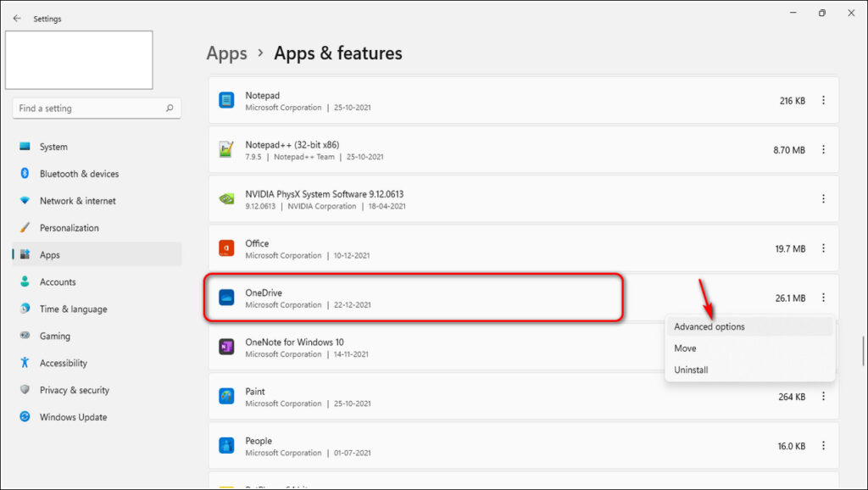Click the user profile box above search
This screenshot has width=868, height=490.
point(79,60)
